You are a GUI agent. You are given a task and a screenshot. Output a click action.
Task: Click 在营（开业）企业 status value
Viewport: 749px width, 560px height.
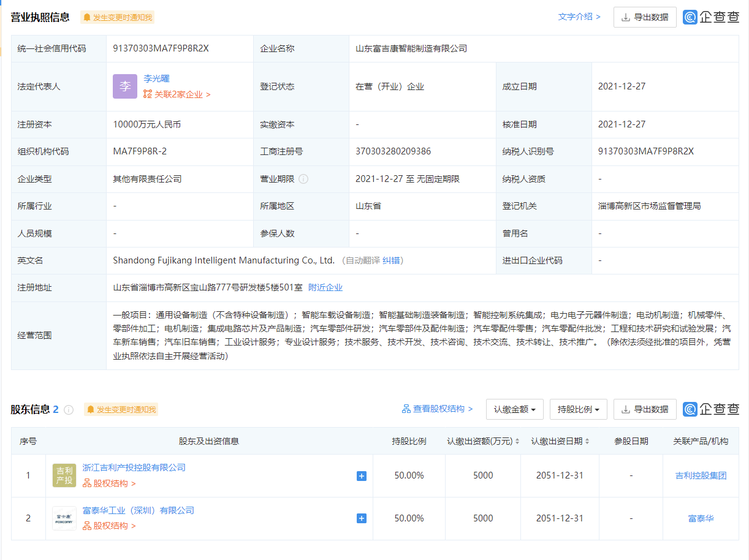click(390, 86)
